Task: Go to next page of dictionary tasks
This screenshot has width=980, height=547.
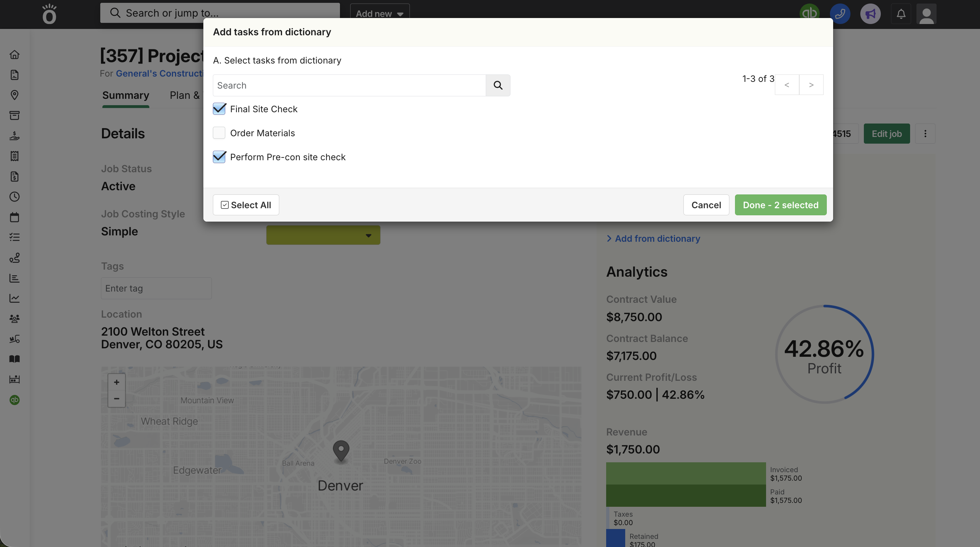Action: 811,85
